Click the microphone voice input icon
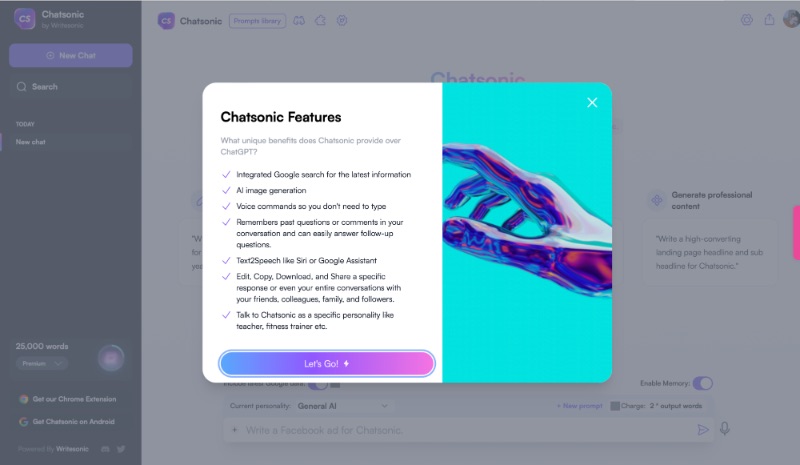This screenshot has height=465, width=800. (724, 429)
